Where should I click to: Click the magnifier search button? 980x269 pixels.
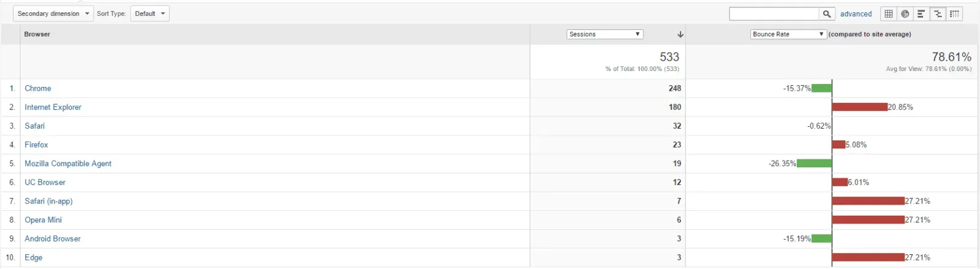[x=827, y=14]
